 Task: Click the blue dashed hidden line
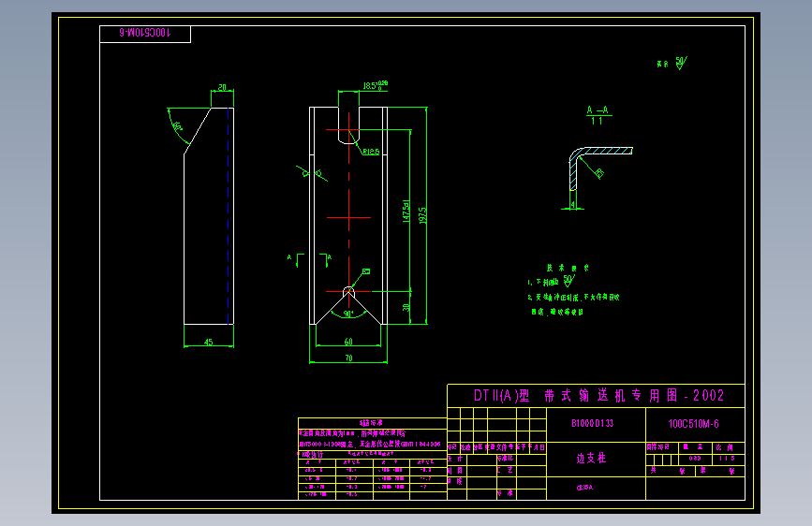(228, 216)
